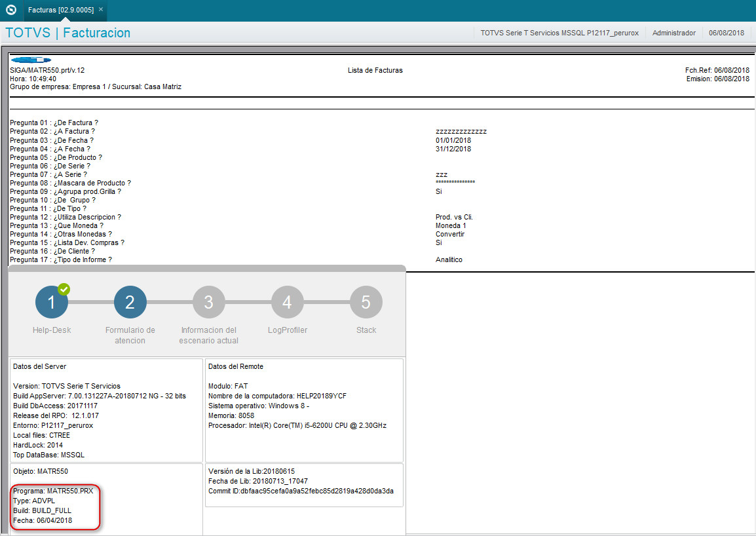Click the Administrador entry in the header
Image resolution: width=756 pixels, height=536 pixels.
tap(673, 32)
